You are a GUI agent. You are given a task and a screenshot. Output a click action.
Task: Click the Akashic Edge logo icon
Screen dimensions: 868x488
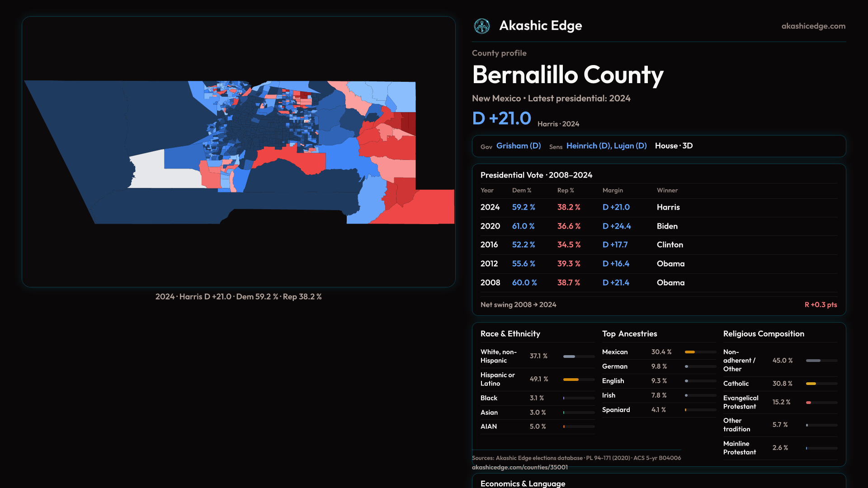[x=481, y=26]
